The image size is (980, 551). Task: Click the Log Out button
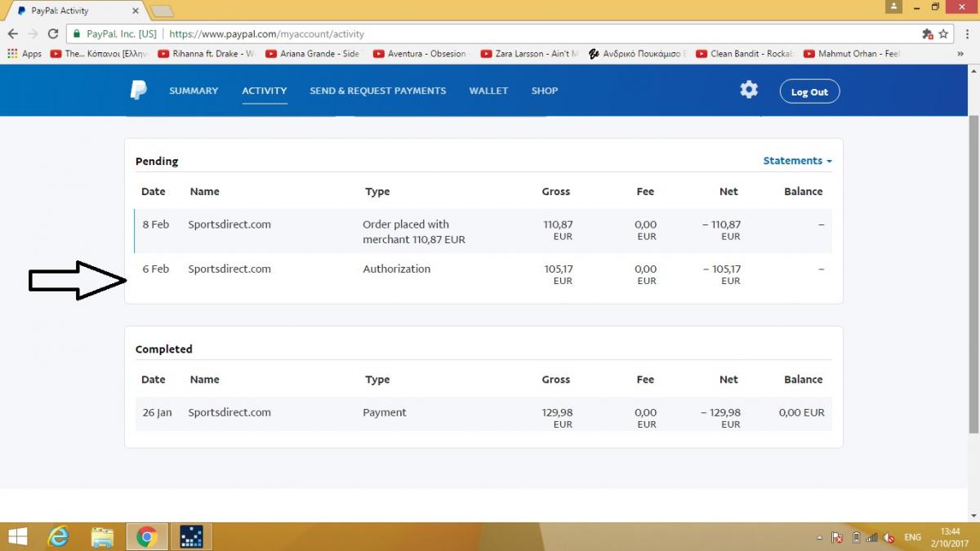click(809, 91)
